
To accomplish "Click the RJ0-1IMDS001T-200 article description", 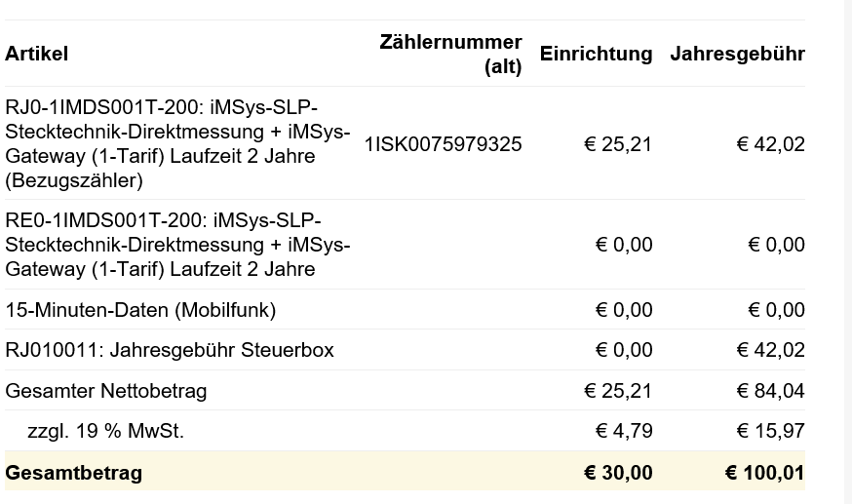I will point(177,143).
